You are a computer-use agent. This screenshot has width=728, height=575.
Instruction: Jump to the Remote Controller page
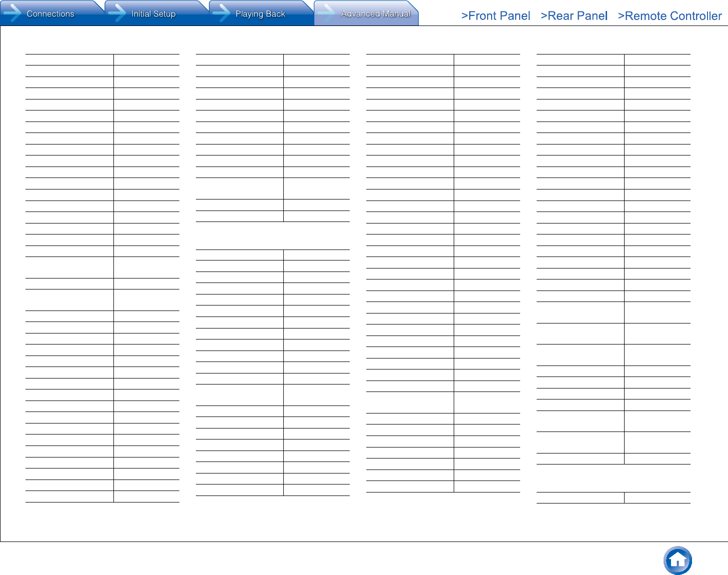(670, 16)
